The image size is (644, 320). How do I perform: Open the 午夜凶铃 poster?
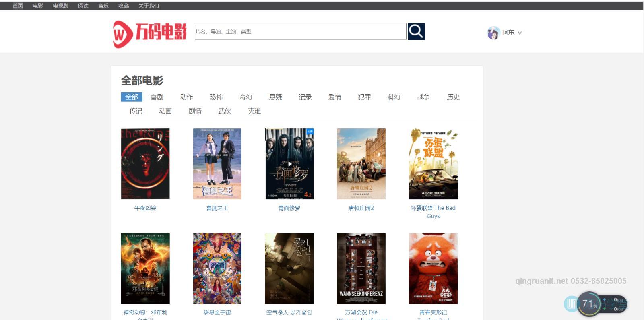click(x=145, y=164)
